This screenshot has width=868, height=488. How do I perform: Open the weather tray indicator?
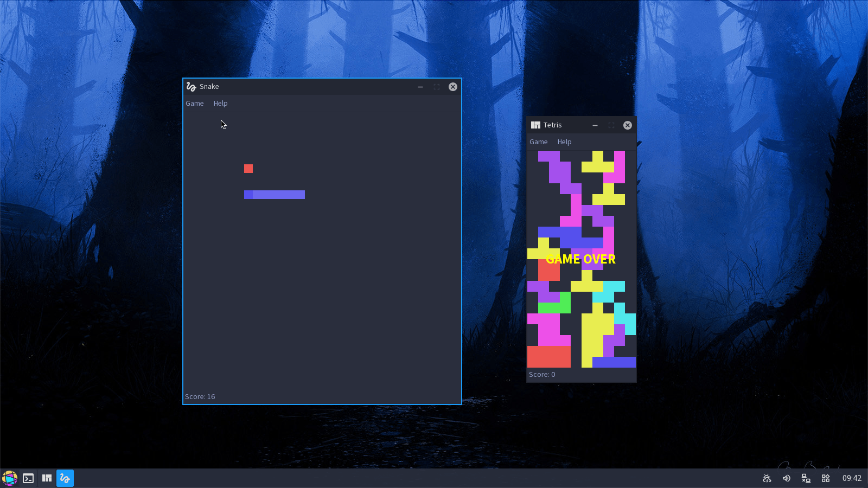(x=767, y=478)
